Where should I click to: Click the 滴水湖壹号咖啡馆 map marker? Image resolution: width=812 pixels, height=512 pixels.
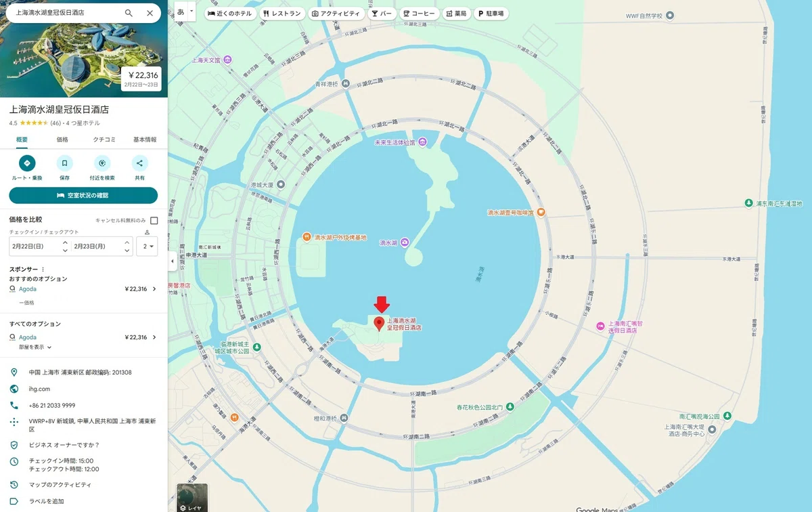coord(541,212)
